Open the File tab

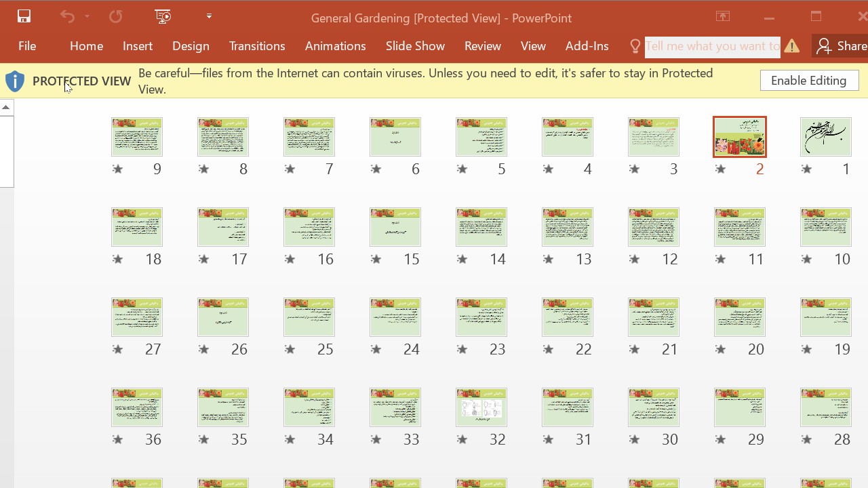[x=27, y=46]
